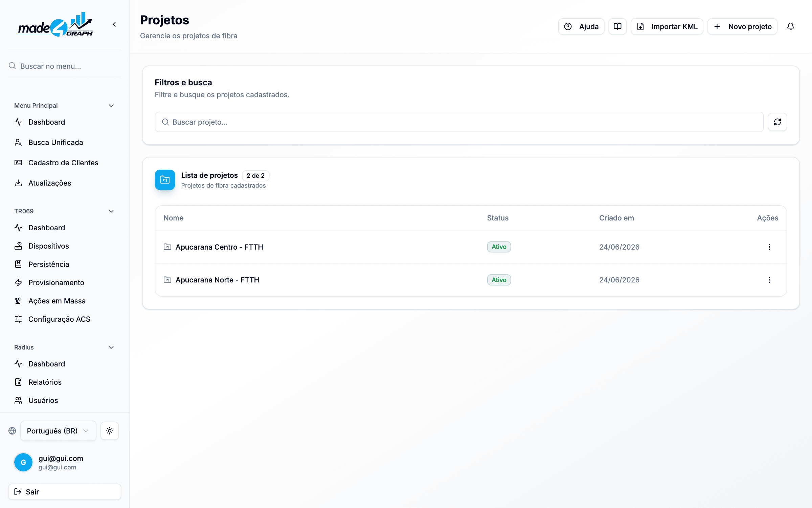This screenshot has width=812, height=508.
Task: Click folder icon of Apucarana Centro row
Action: (167, 247)
